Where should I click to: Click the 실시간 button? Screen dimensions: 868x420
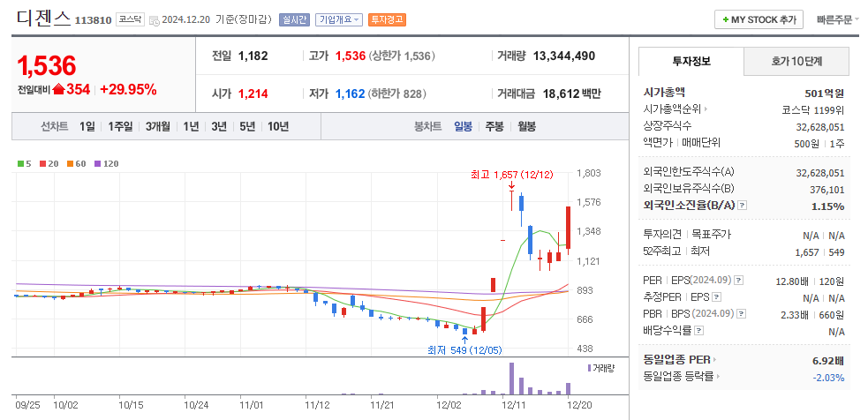click(x=295, y=20)
